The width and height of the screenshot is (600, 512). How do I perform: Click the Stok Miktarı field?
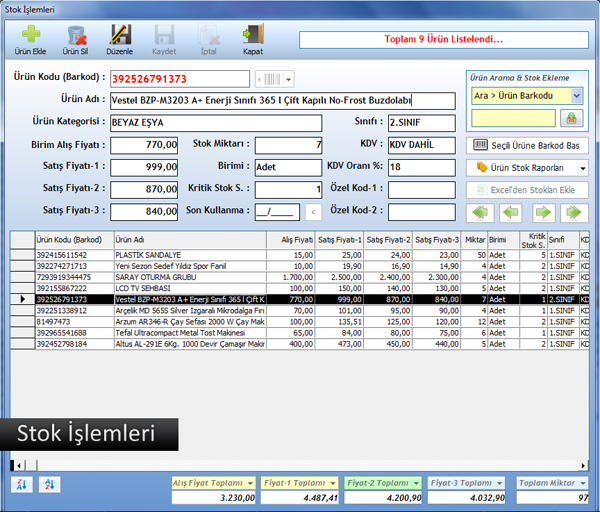click(x=289, y=145)
